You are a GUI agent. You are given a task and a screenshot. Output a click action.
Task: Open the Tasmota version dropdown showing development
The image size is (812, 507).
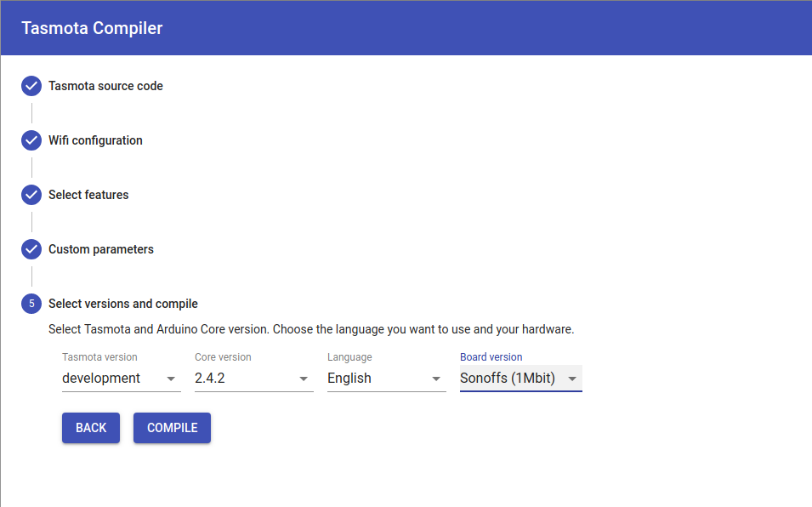tap(122, 379)
